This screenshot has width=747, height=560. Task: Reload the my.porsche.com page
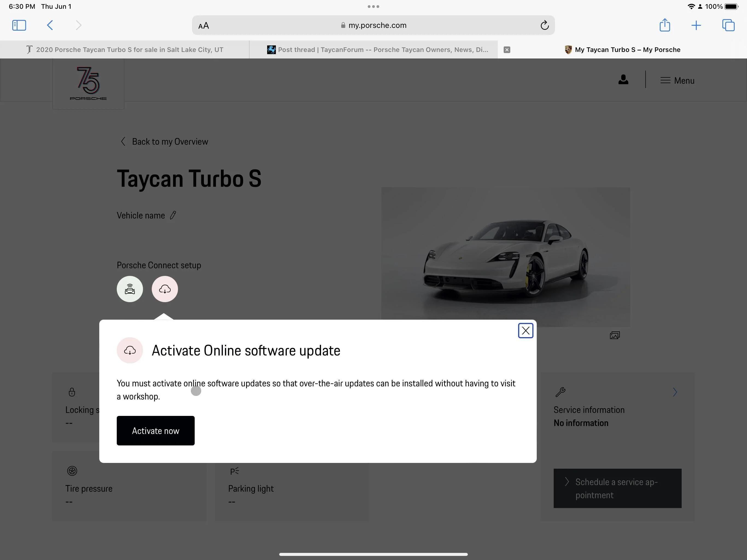544,25
